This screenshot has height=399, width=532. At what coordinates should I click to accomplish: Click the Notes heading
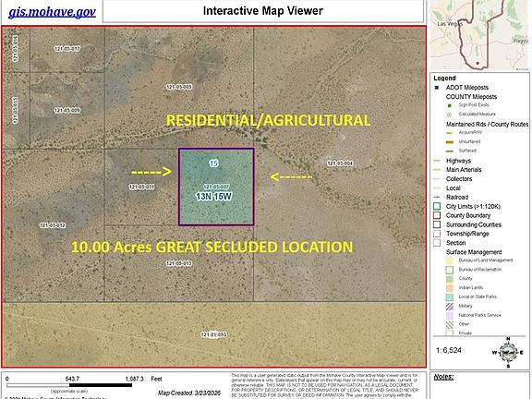click(443, 377)
